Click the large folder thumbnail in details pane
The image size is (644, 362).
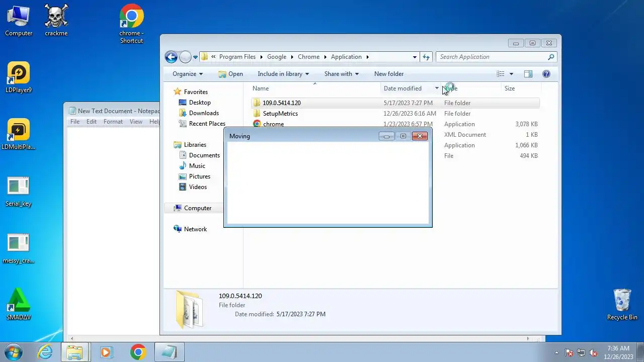point(190,310)
